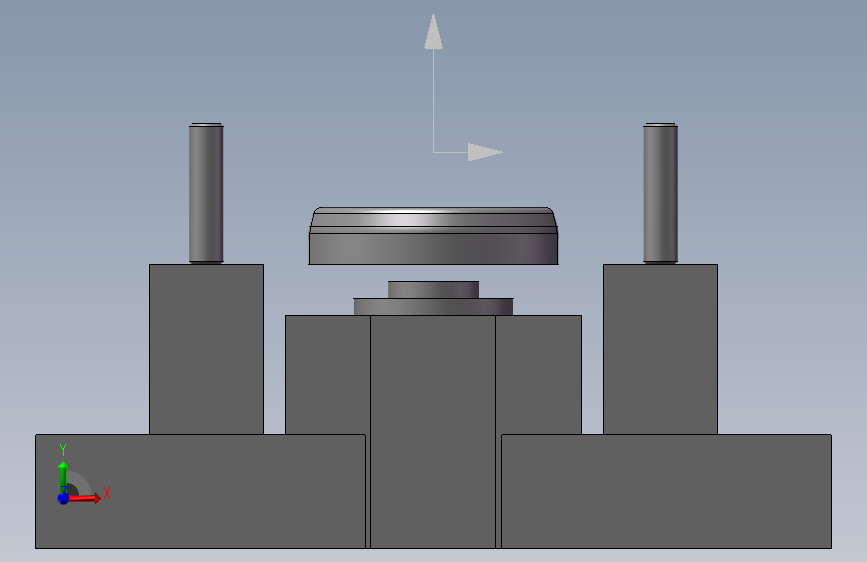Select the block right of the central column
Viewport: 867px width, 562px height.
pos(539,374)
